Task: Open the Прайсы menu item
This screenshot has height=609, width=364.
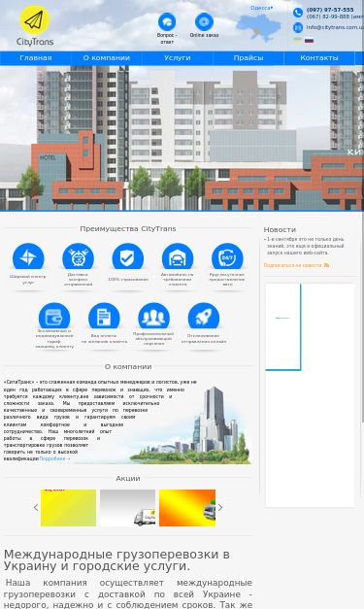Action: 248,58
